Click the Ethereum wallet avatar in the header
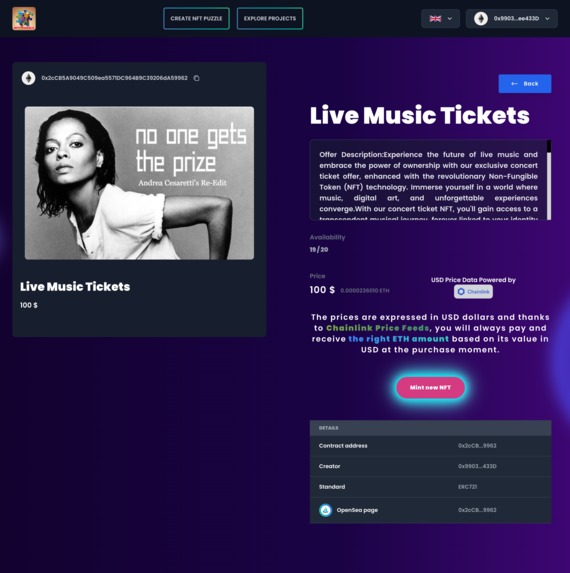Image resolution: width=570 pixels, height=573 pixels. [x=481, y=19]
